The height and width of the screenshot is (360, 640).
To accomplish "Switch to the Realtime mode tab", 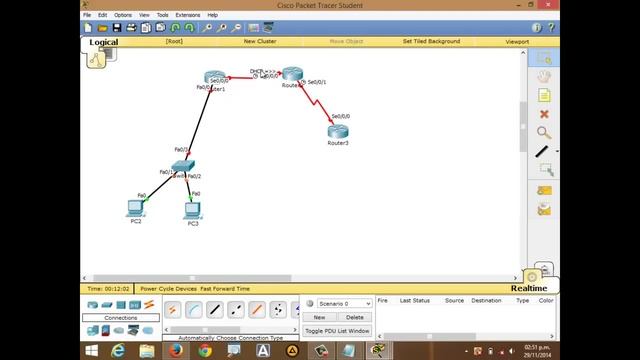I will (x=529, y=289).
